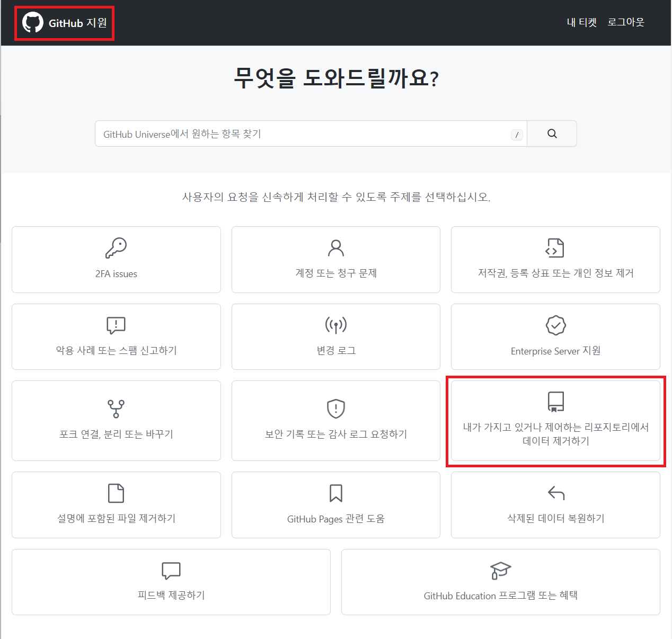This screenshot has height=639, width=672.
Task: Select 보안 기록 또는 감사 로그 요청하기
Action: click(336, 421)
